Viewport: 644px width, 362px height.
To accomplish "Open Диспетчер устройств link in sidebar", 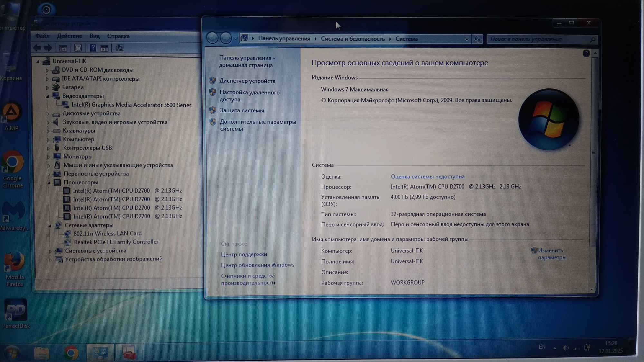I will [247, 81].
